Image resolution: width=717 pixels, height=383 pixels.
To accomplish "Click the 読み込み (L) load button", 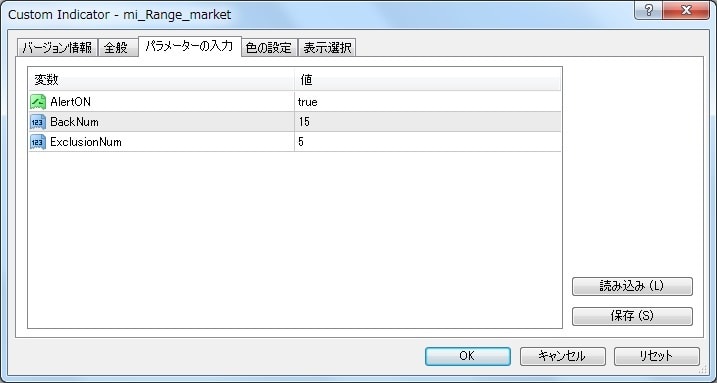I will 632,287.
